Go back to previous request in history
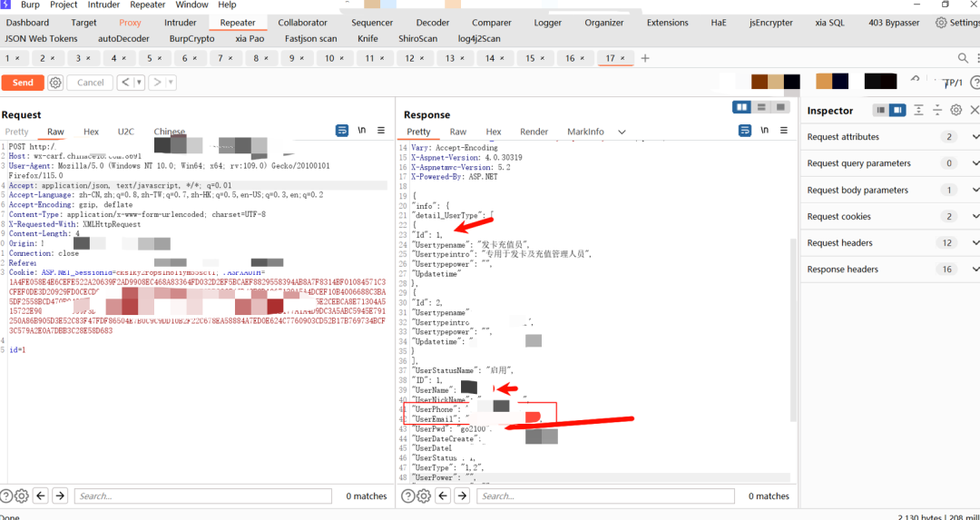 [x=125, y=83]
